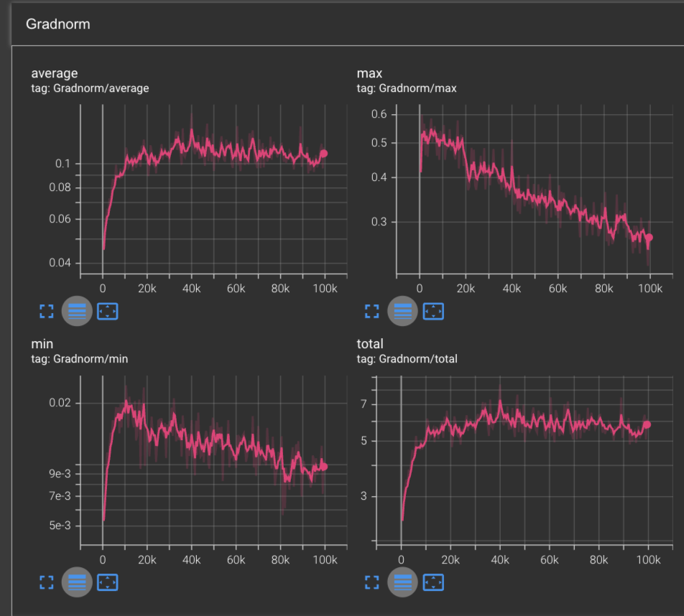
Task: Click the 0.08 axis label on average chart
Action: (x=60, y=187)
